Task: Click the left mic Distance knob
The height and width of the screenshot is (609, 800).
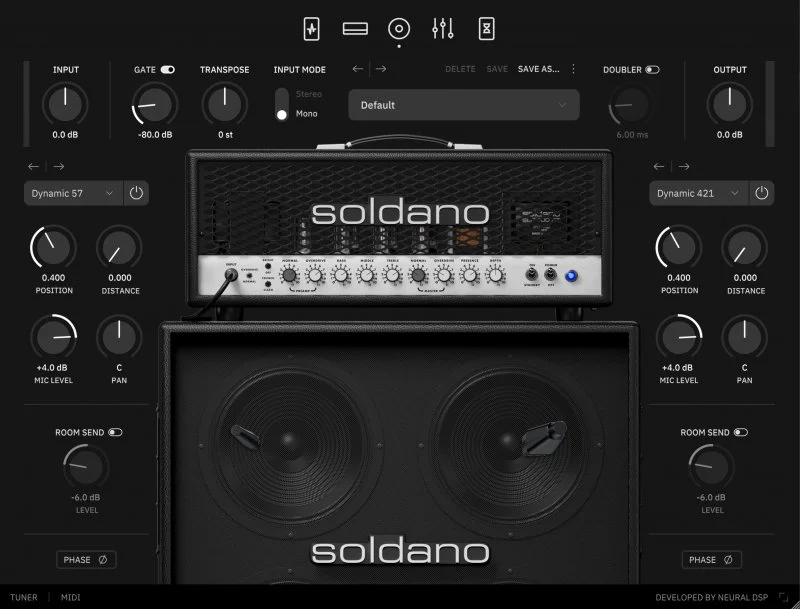Action: tap(119, 247)
